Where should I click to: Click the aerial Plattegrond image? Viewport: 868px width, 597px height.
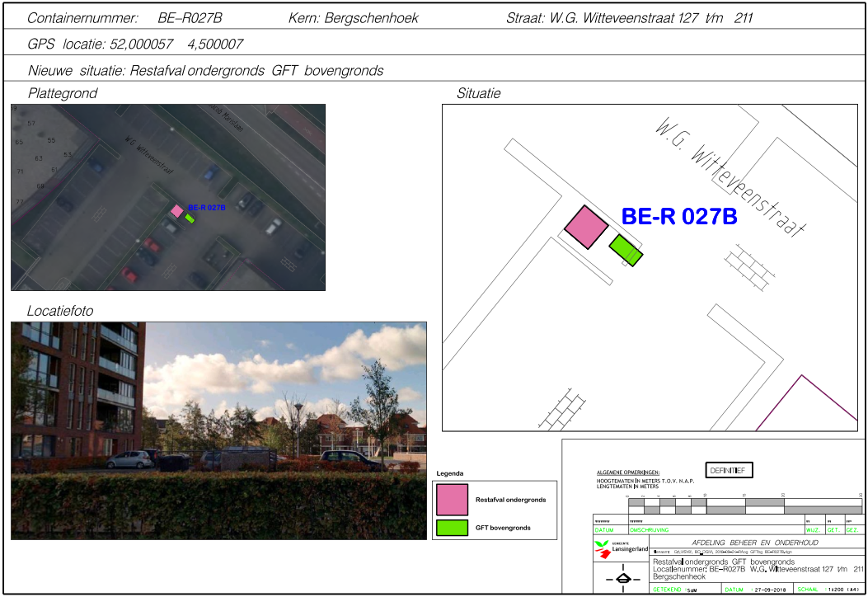[168, 197]
